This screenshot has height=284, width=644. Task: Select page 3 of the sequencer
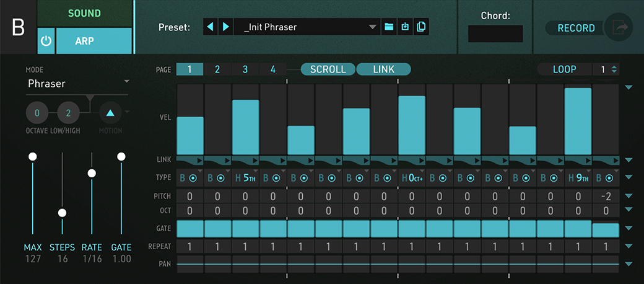[x=245, y=69]
